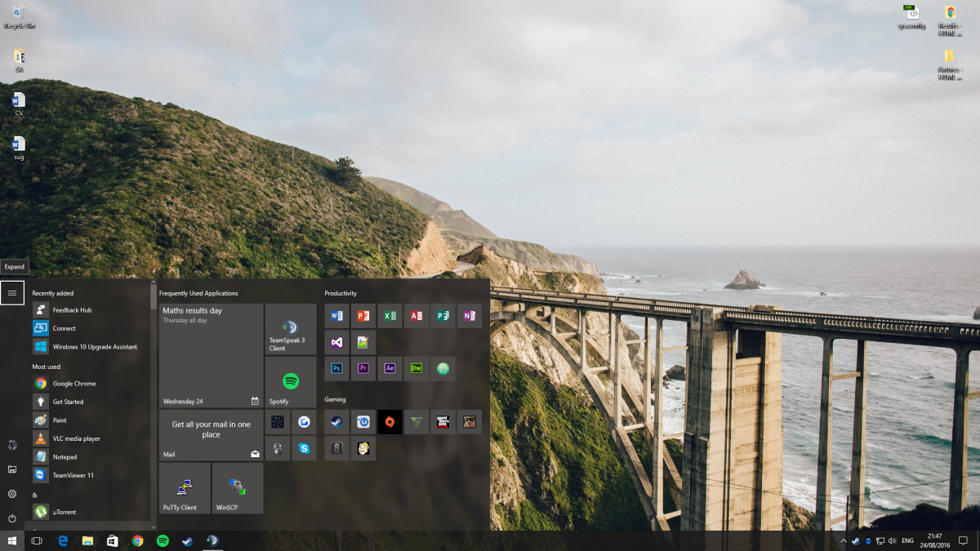Screen dimensions: 980x551
Task: Launch TeamViewer 11
Action: (90, 475)
